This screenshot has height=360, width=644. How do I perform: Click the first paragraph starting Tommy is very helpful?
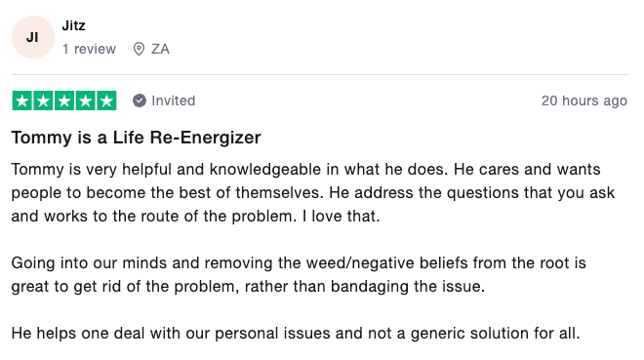[313, 192]
